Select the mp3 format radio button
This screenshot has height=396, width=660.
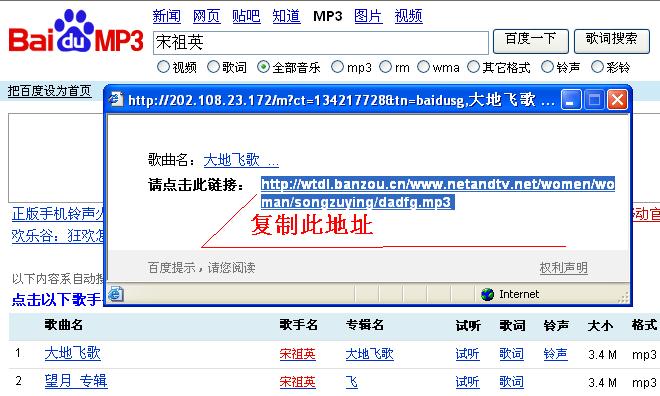337,66
